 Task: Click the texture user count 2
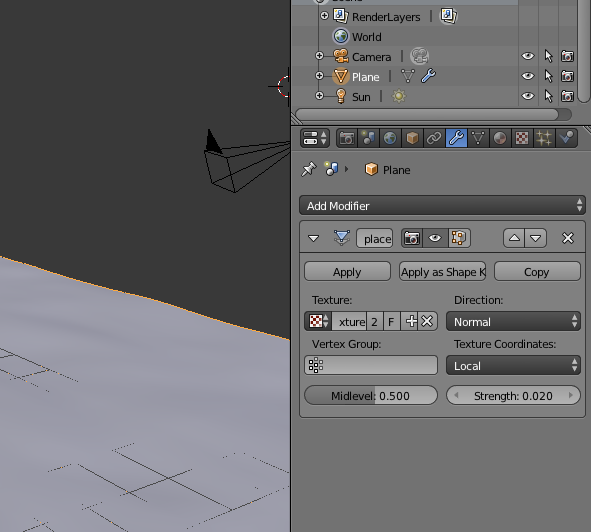(374, 321)
